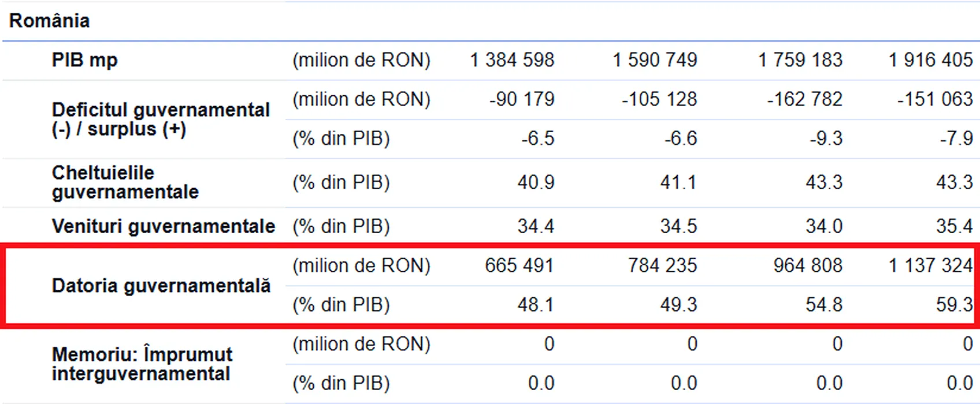
Task: Select the expenditure value 40.9
Action: 536,182
